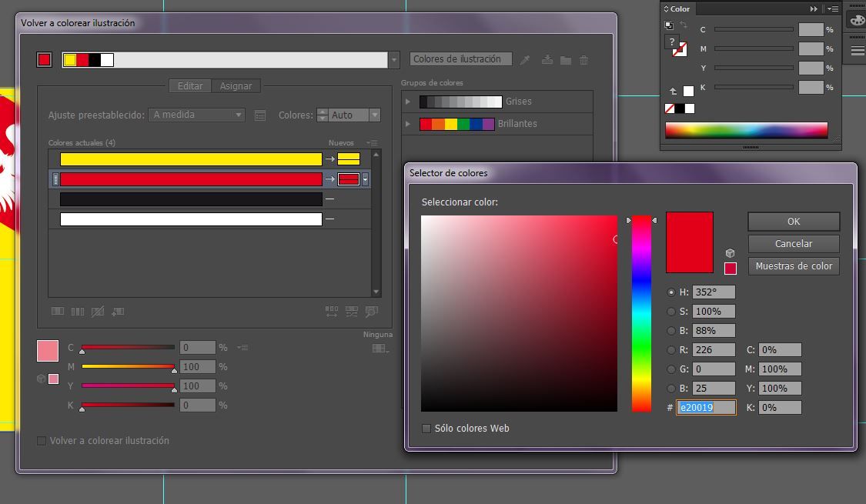The width and height of the screenshot is (866, 504).
Task: Select the eyedropper to get artwork colors
Action: [525, 59]
